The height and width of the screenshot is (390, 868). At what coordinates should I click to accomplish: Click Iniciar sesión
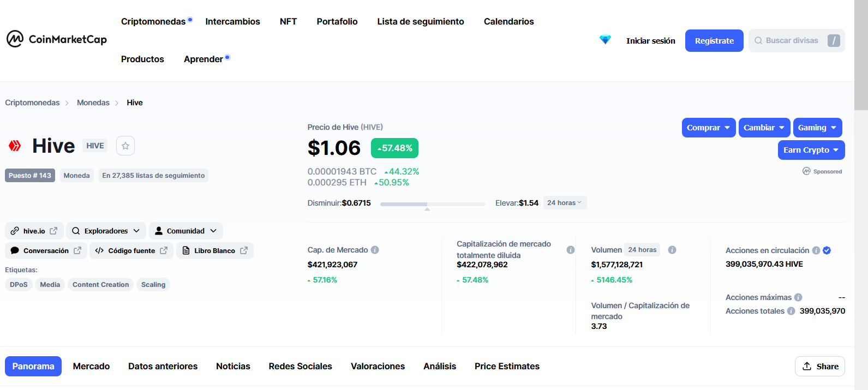651,41
